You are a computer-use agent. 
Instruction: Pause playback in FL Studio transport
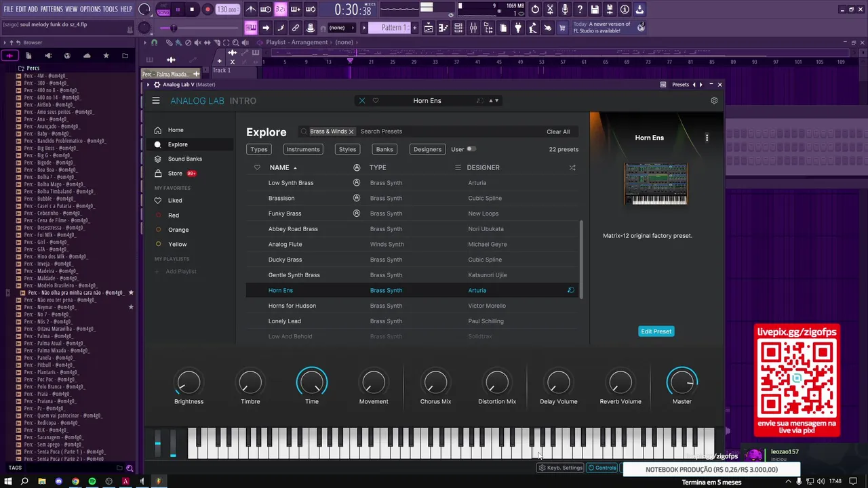(178, 9)
